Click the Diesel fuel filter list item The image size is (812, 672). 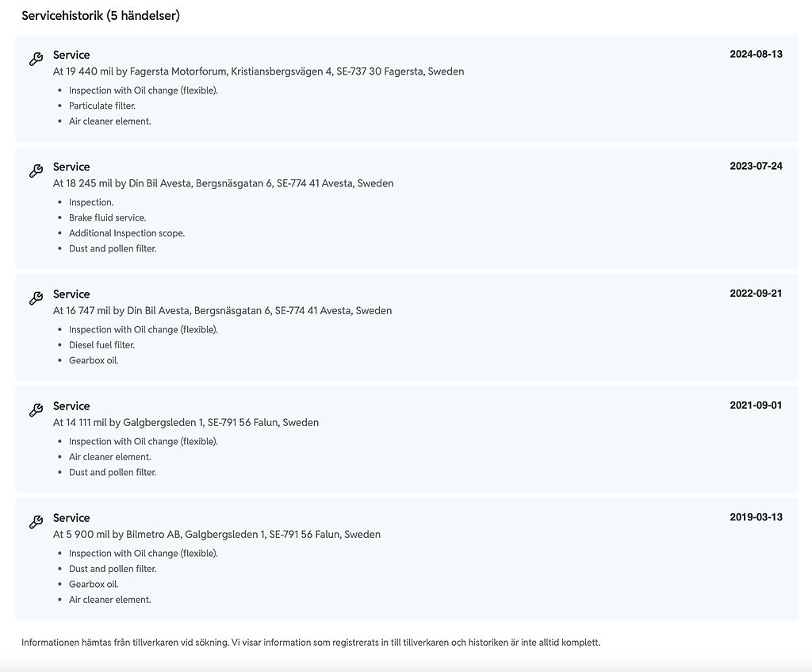click(101, 345)
